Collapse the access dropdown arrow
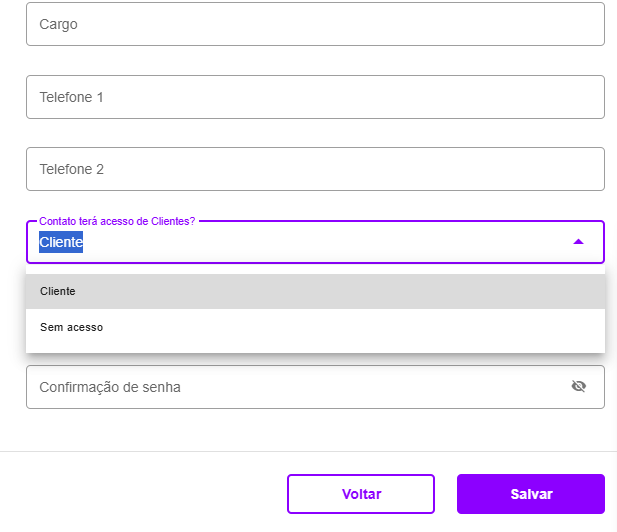 point(578,242)
